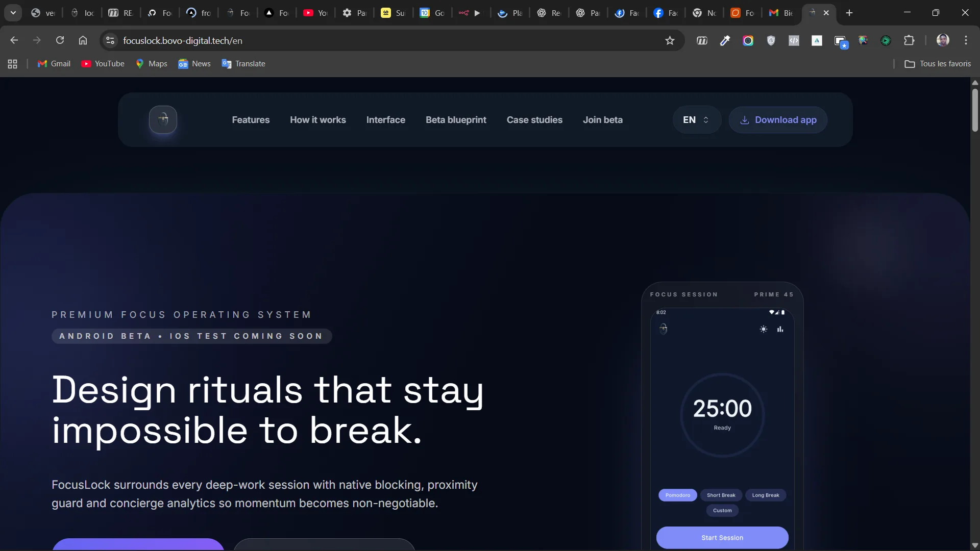The width and height of the screenshot is (980, 551).
Task: Select the Long Break mode chip
Action: [x=765, y=495]
